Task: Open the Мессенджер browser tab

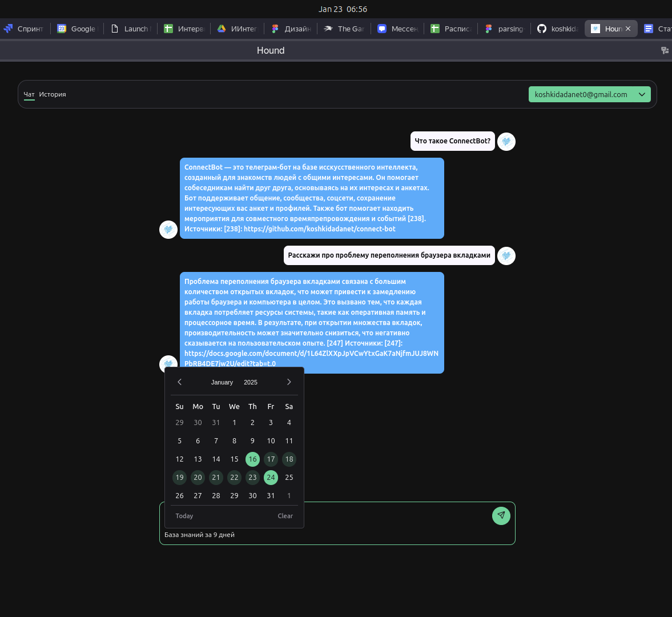Action: pyautogui.click(x=397, y=29)
